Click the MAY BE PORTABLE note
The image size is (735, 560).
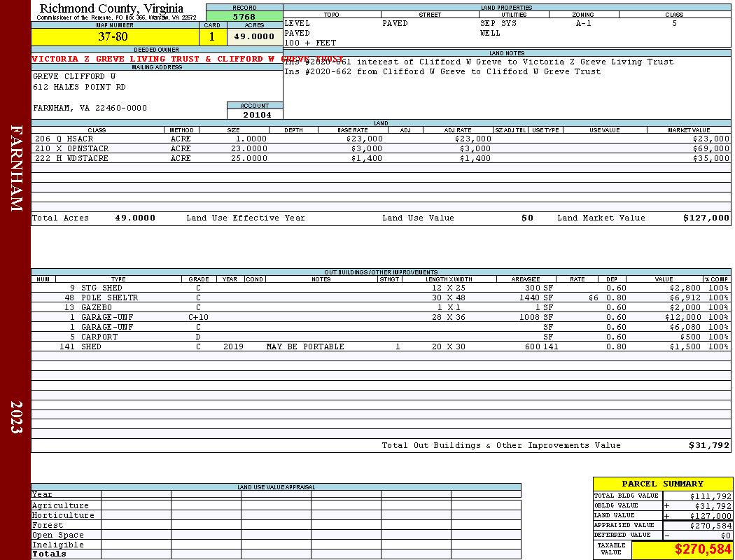click(x=305, y=346)
